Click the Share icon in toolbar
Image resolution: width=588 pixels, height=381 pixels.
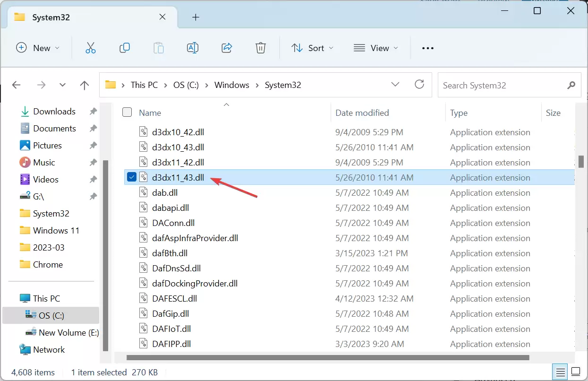(227, 48)
